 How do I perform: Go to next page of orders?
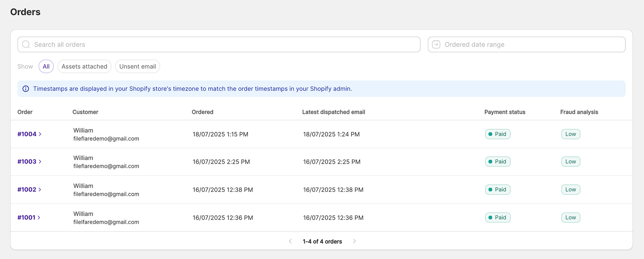(x=354, y=241)
